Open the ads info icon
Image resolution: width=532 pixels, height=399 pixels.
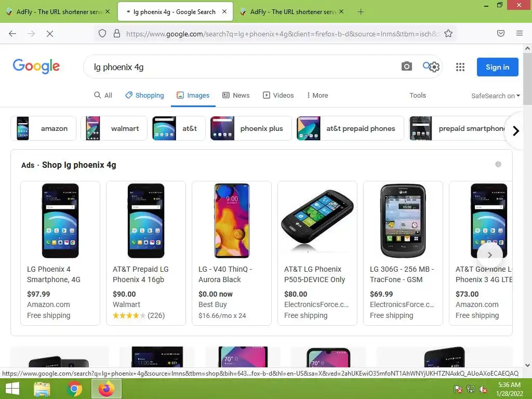click(498, 165)
